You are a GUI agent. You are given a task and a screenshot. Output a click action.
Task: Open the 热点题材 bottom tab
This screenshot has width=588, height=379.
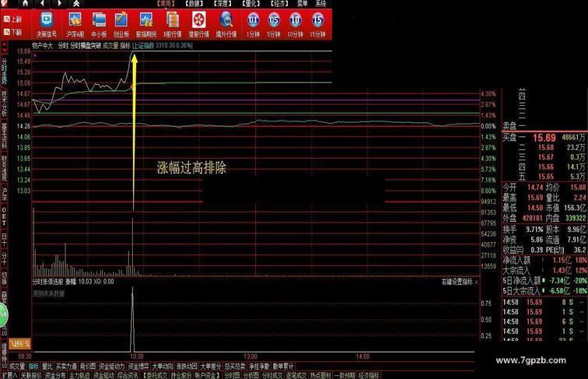point(320,375)
